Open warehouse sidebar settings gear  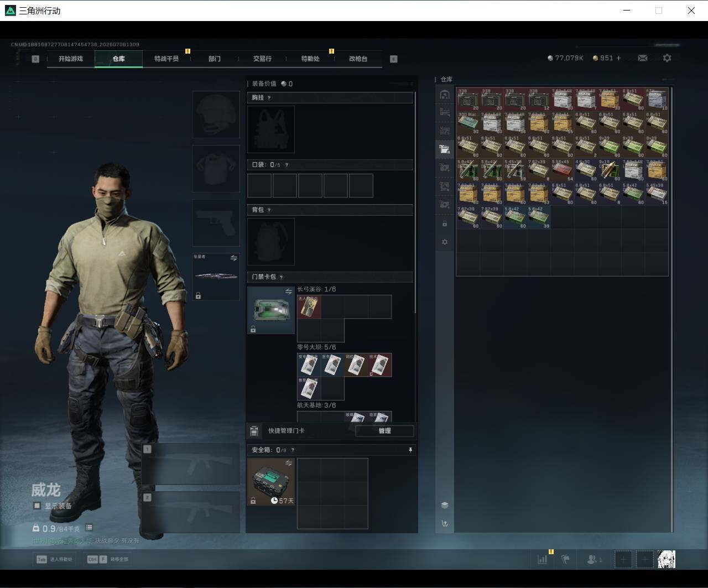pos(445,242)
